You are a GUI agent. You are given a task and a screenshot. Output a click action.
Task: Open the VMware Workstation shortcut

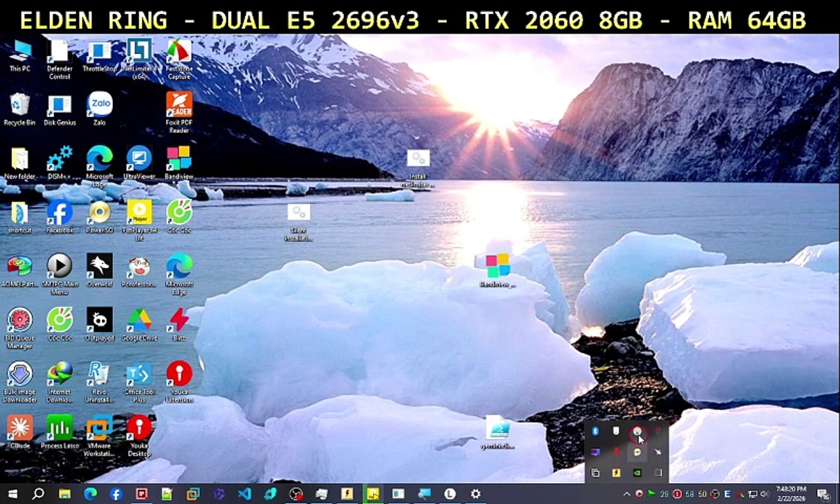click(99, 435)
